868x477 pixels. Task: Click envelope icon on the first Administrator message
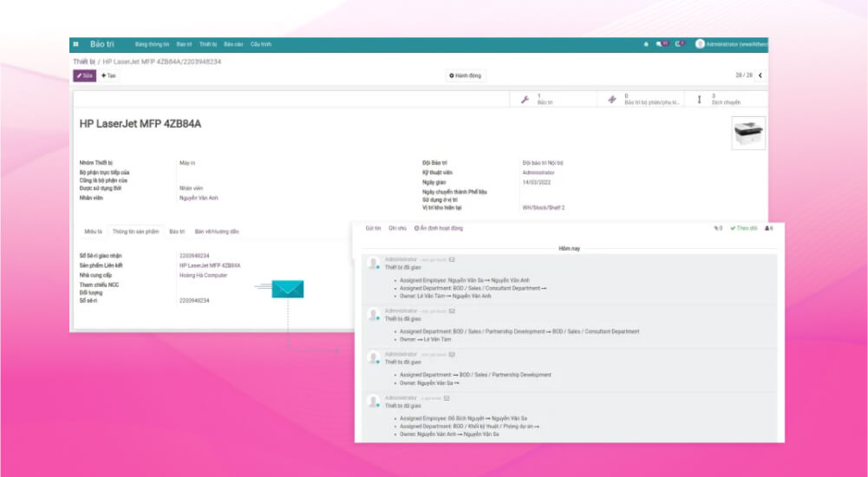pyautogui.click(x=452, y=259)
